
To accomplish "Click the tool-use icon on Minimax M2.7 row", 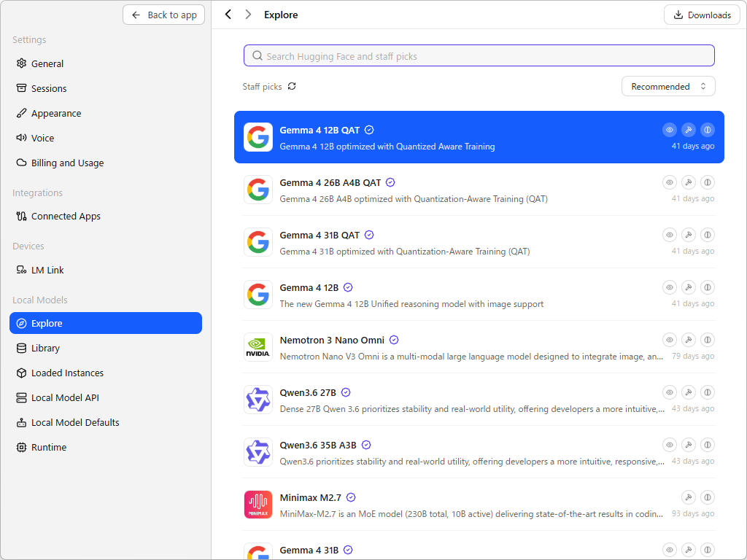I will click(x=689, y=497).
